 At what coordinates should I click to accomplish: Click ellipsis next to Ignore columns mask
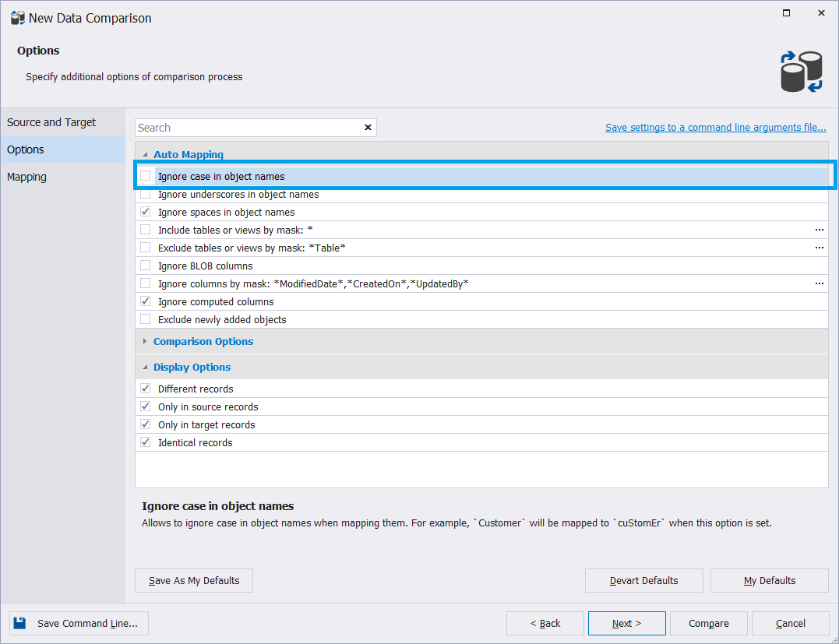coord(819,283)
